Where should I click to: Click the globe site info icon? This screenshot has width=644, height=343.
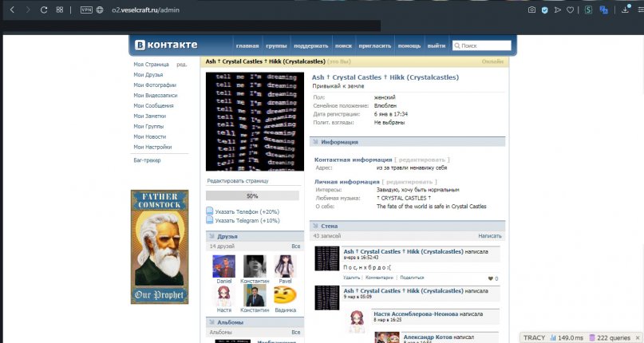(100, 10)
